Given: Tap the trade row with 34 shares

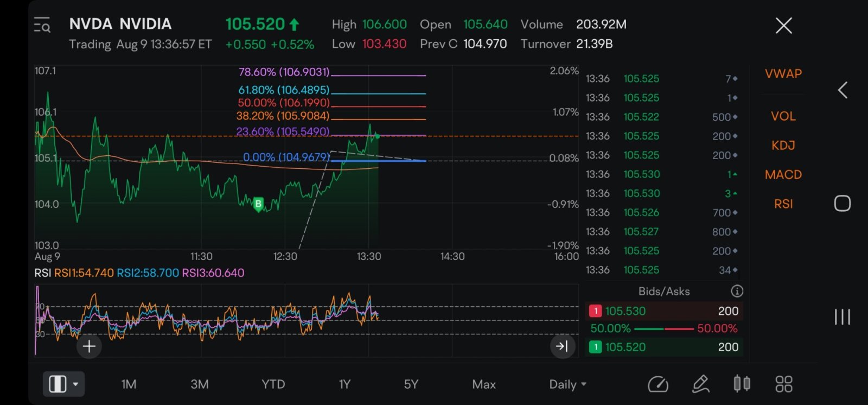Looking at the screenshot, I should (662, 270).
